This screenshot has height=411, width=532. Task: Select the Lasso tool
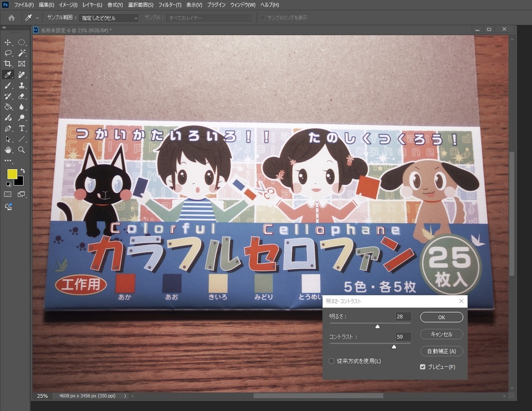tap(8, 53)
